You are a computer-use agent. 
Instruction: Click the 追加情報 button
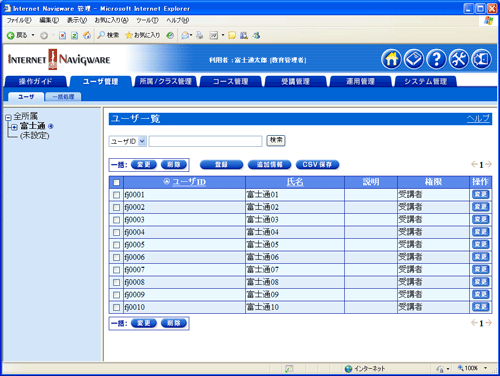(x=269, y=164)
